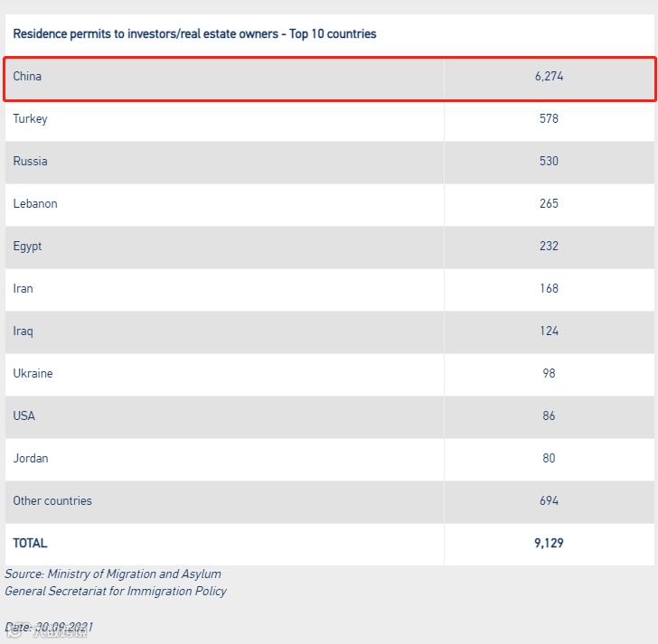Click the General Secretariat for Immigration Policy text
Image resolution: width=658 pixels, height=644 pixels.
[x=116, y=592]
